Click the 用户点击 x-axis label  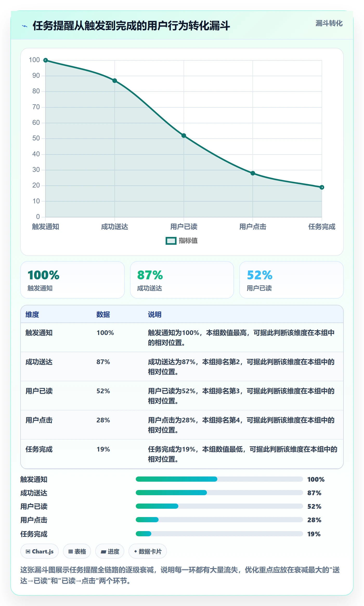(253, 227)
